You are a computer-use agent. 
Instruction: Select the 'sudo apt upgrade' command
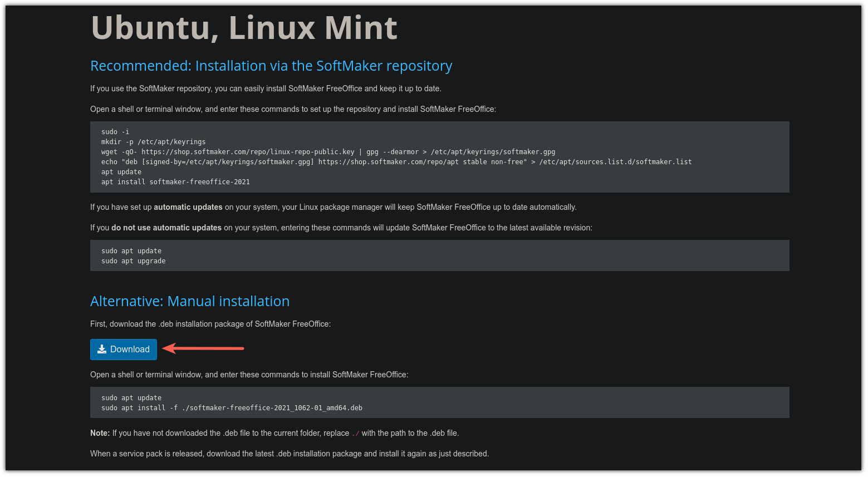pyautogui.click(x=133, y=260)
